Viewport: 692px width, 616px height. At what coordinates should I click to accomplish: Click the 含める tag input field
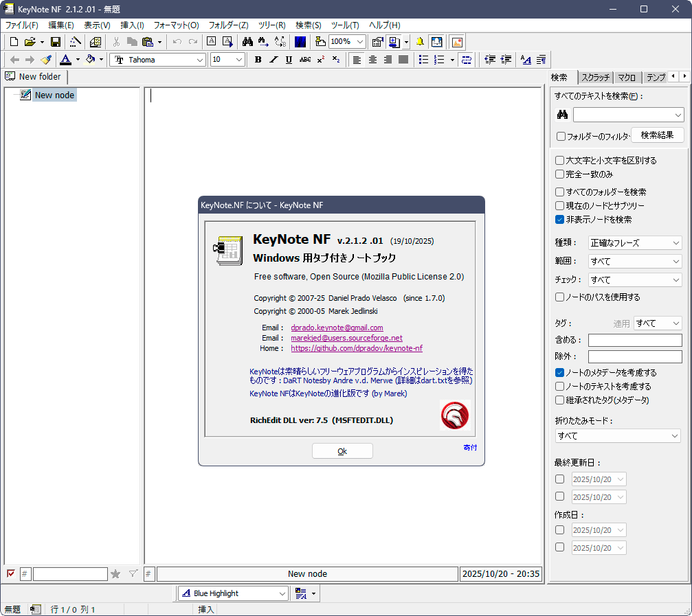pyautogui.click(x=635, y=340)
